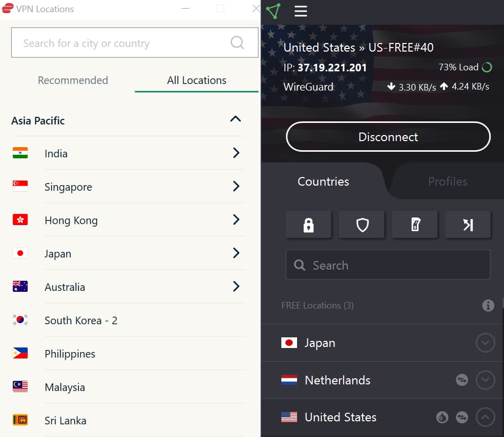Click the South Korea flag icon
Screen dimensions: 504x437
20,320
